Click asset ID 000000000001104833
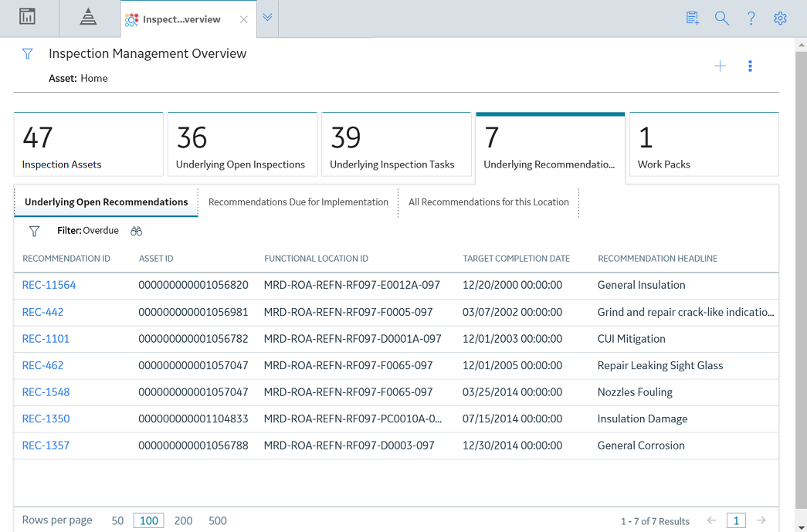This screenshot has width=807, height=532. [x=194, y=418]
